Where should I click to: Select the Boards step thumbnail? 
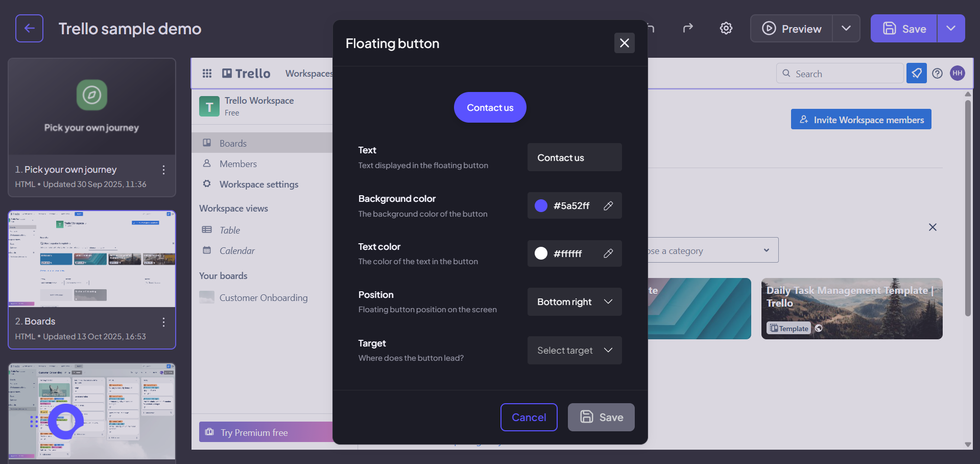pos(92,259)
